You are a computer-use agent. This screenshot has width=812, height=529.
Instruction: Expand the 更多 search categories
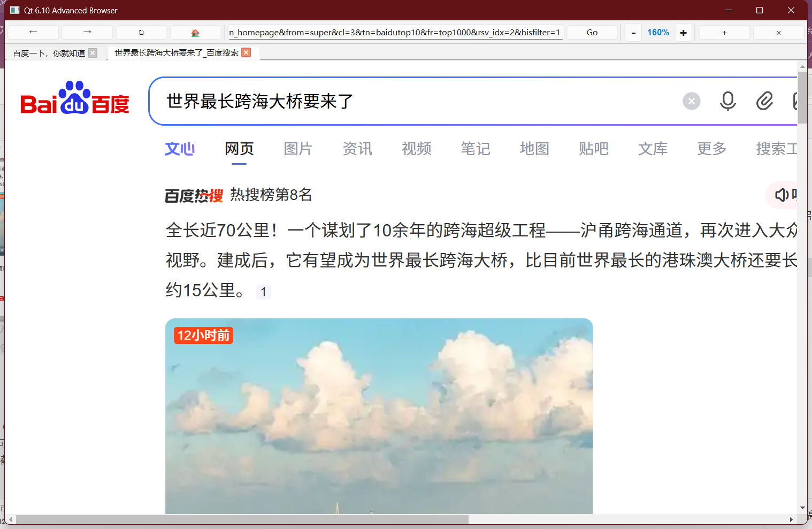[712, 149]
